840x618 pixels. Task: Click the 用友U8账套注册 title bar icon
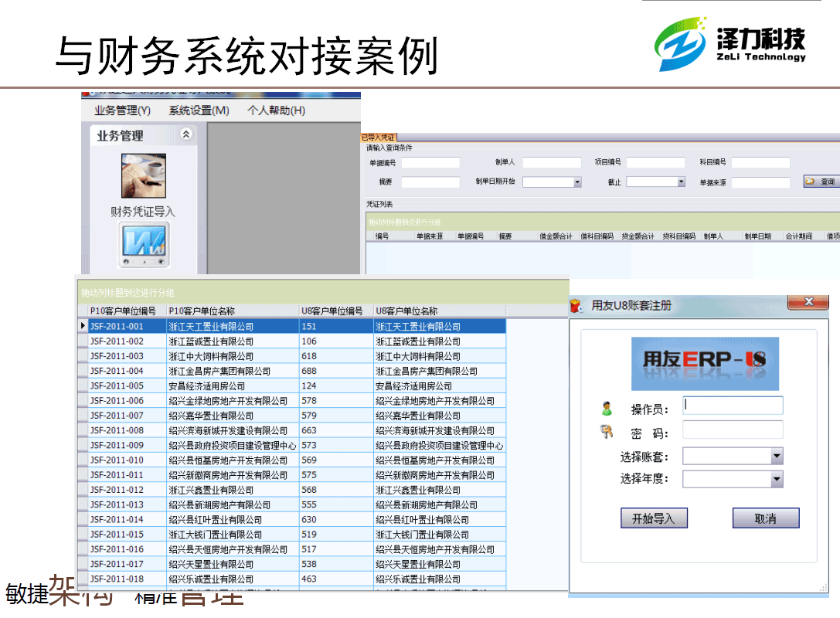pos(576,306)
